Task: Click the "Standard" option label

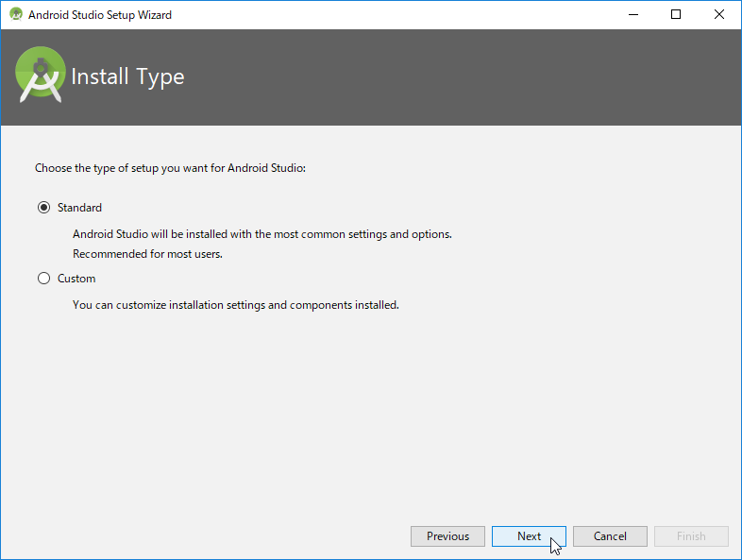Action: tap(79, 208)
